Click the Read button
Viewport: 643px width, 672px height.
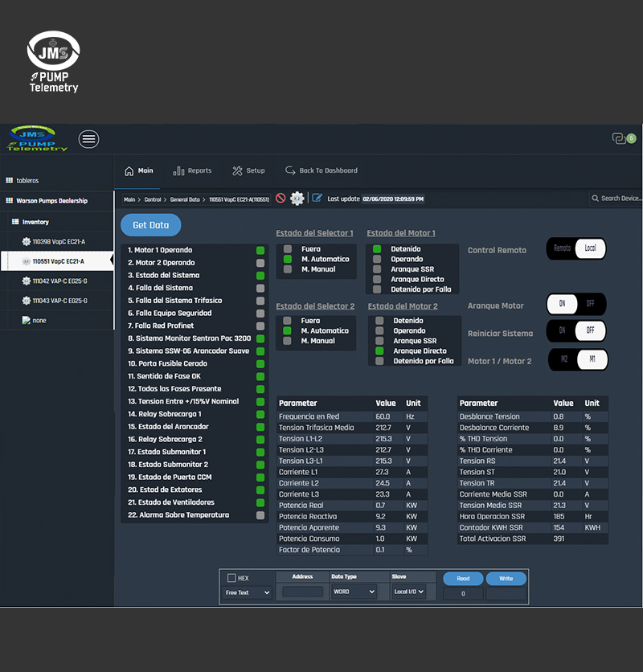463,578
